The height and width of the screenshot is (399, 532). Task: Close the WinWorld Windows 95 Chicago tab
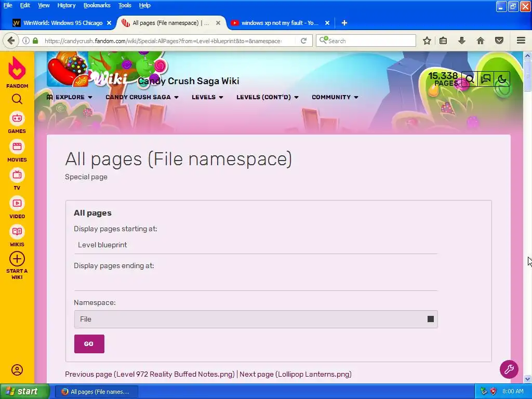pyautogui.click(x=109, y=23)
